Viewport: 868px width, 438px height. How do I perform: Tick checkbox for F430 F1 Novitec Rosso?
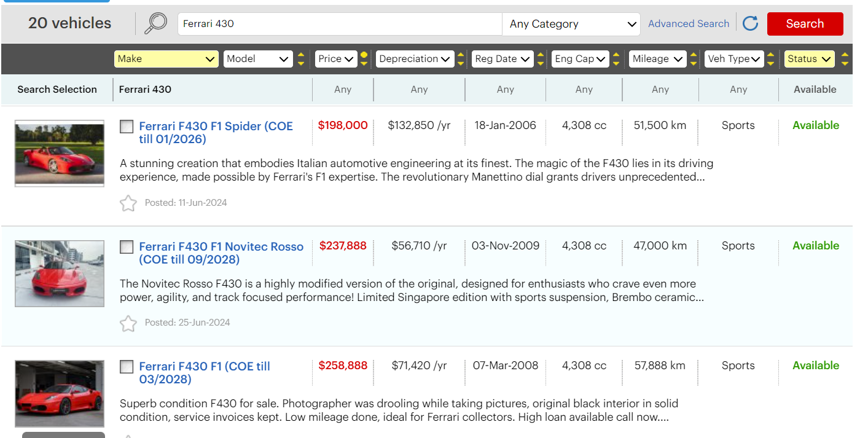[x=127, y=247]
